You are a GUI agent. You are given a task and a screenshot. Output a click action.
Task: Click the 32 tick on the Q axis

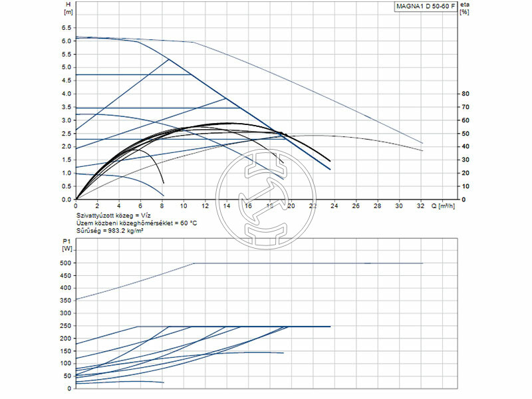point(421,207)
